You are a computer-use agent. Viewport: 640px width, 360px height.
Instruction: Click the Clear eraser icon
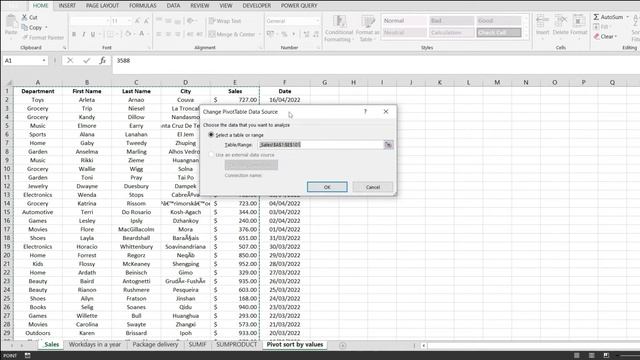596,36
